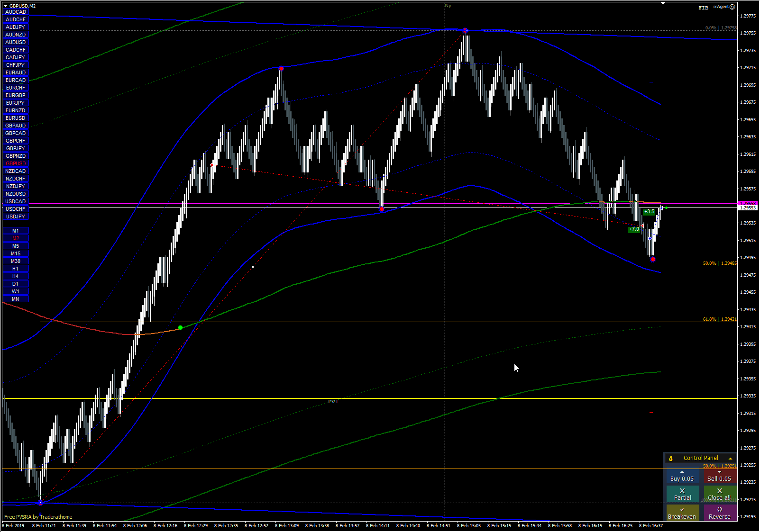This screenshot has width=760, height=532.
Task: Select the EURCHF symbol button
Action: click(16, 88)
